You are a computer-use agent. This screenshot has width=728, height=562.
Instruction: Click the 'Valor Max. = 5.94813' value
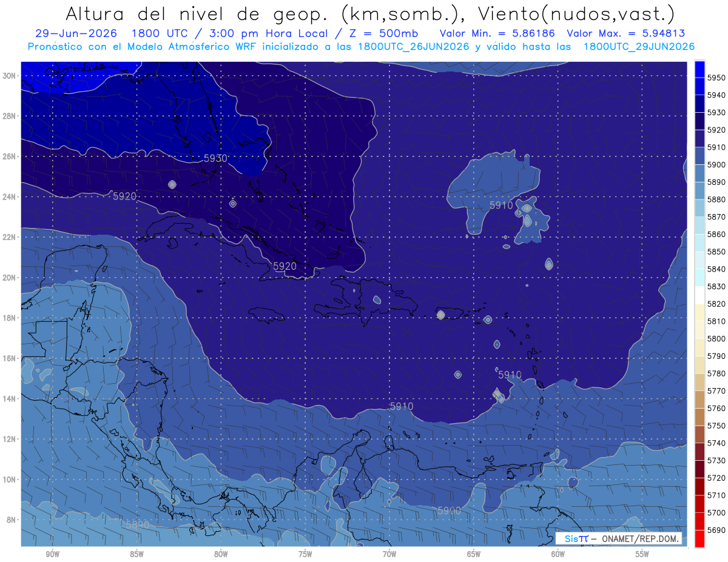[x=626, y=33]
